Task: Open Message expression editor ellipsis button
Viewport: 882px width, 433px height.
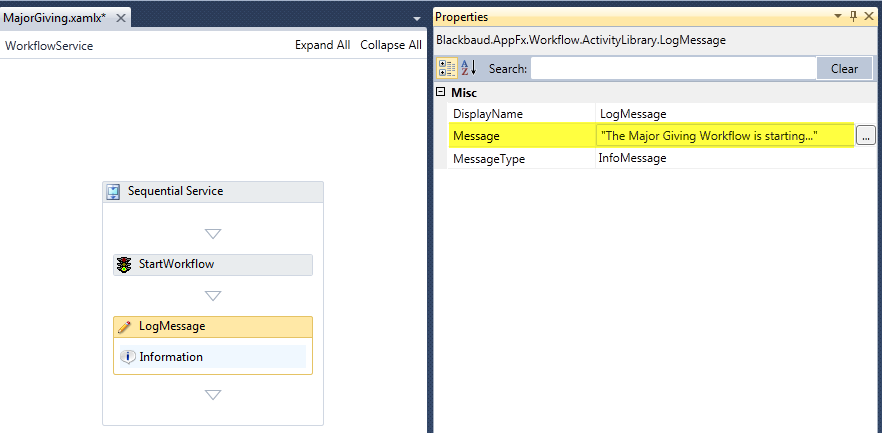Action: [866, 136]
